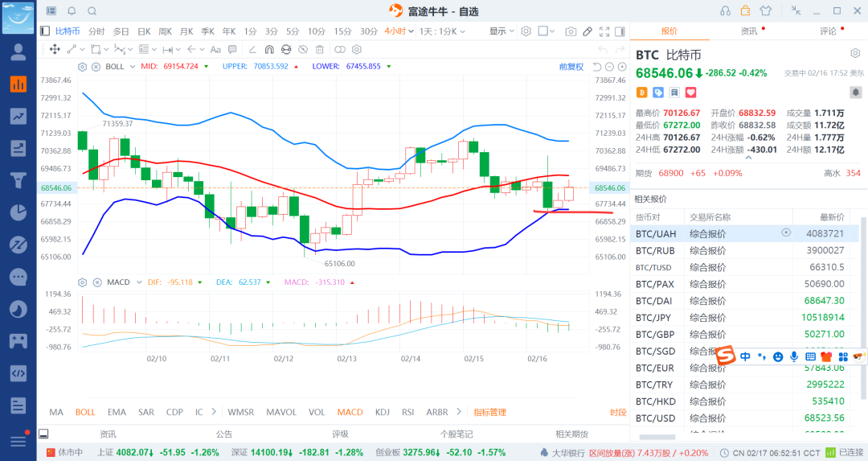Open the pie chart icon in left sidebar

coord(18,212)
